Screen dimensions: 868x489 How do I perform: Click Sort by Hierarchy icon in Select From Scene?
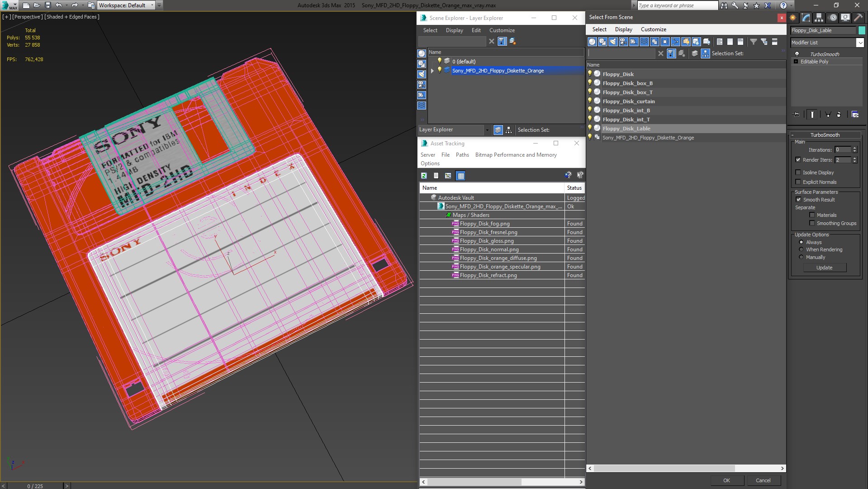coord(706,53)
